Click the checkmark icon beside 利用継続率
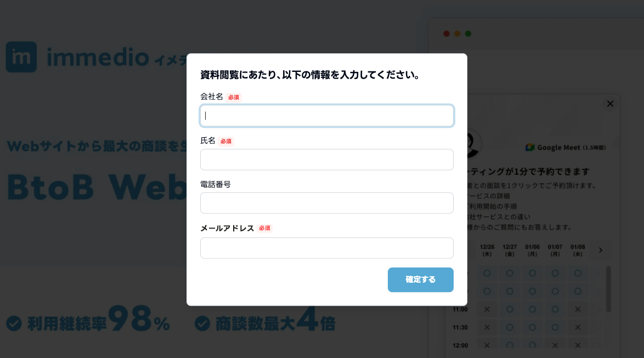 pyautogui.click(x=14, y=323)
